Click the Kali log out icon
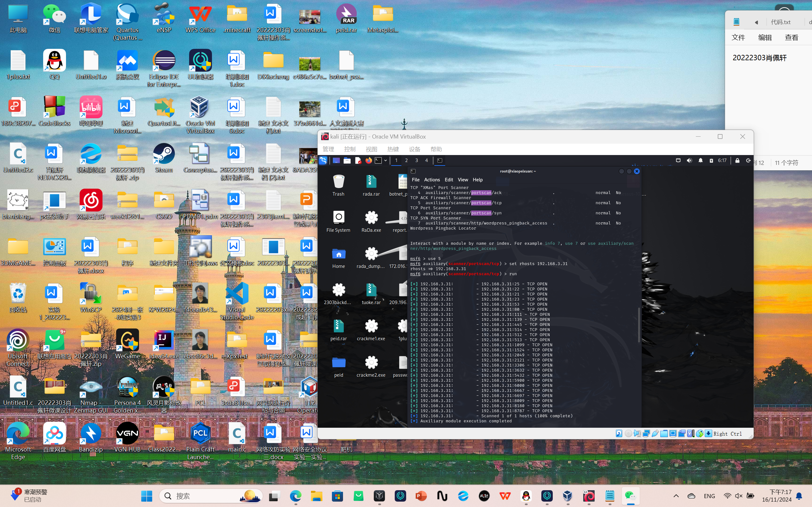The width and height of the screenshot is (812, 507). 748,160
